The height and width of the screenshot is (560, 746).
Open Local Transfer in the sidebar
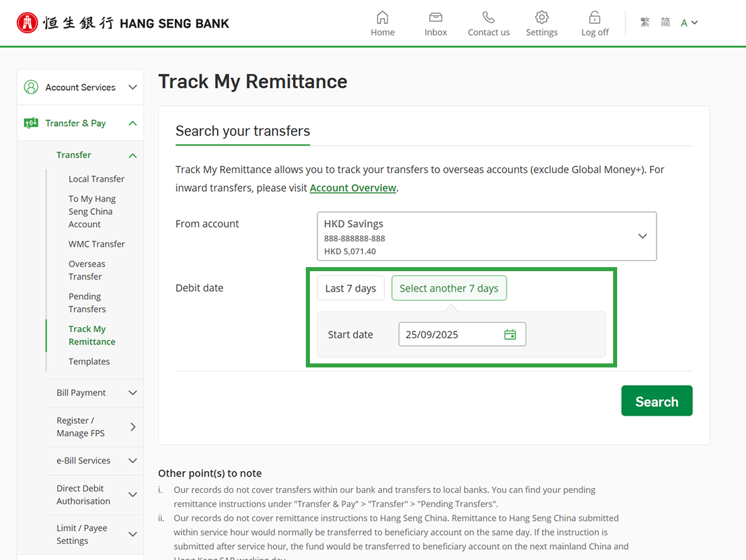[96, 179]
